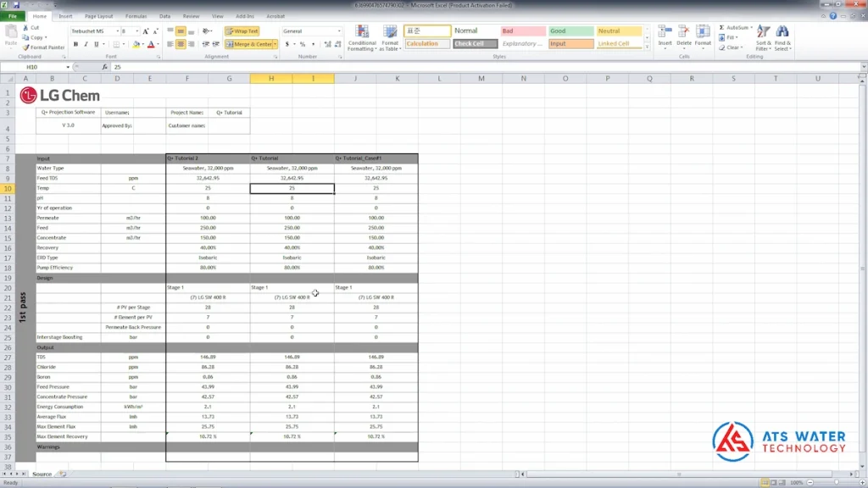Click the Percent Style icon
Image resolution: width=868 pixels, height=488 pixels.
coord(304,43)
